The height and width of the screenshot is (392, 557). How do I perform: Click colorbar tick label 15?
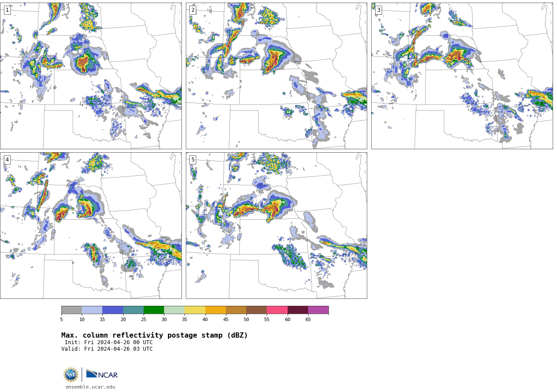point(102,320)
